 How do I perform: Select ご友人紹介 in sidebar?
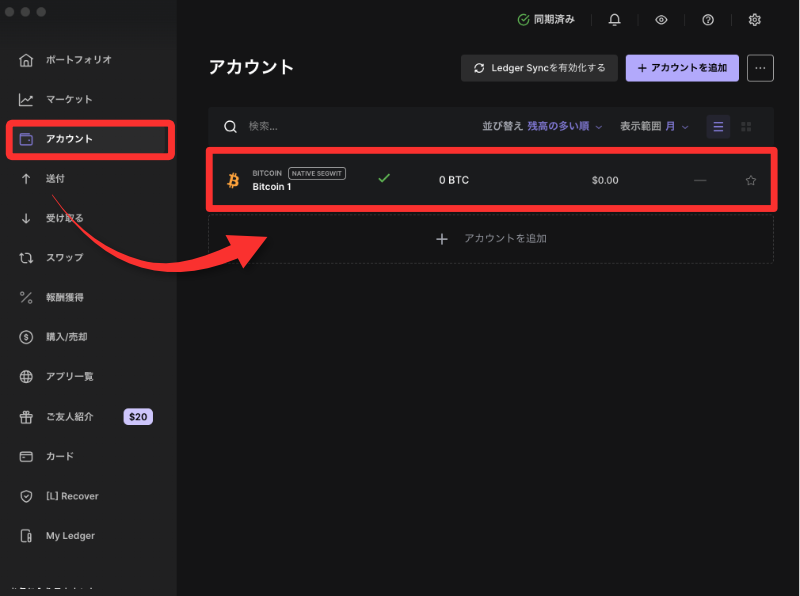(69, 417)
